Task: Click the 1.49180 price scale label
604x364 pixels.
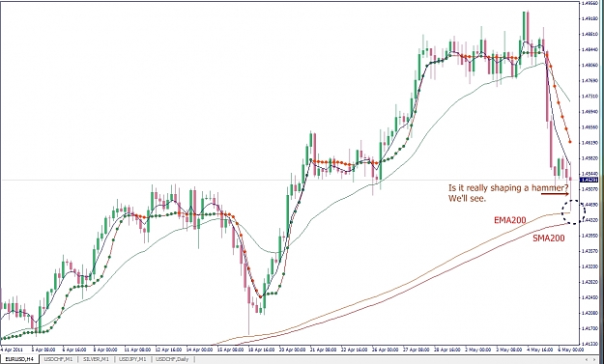Action: 590,18
